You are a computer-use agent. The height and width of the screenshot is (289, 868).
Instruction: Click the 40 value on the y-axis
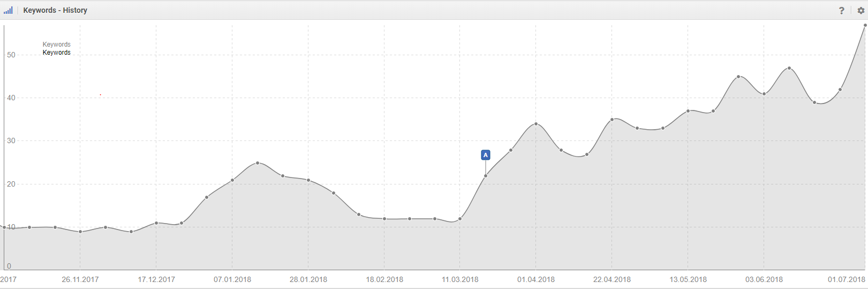(x=11, y=98)
